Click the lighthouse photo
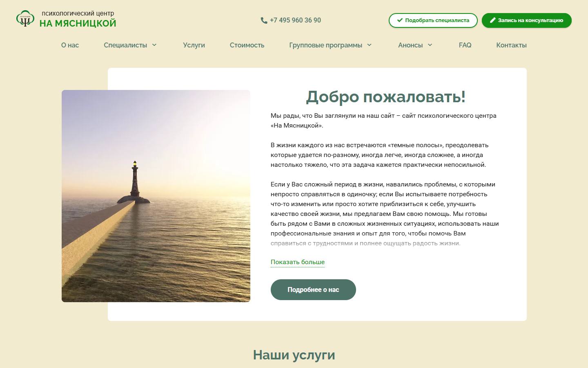 [x=156, y=196]
